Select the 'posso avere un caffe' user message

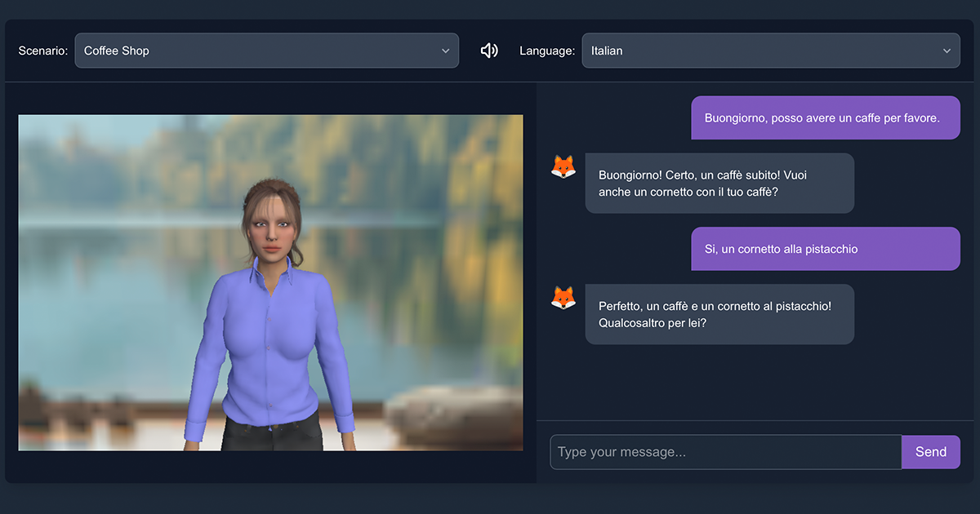point(825,118)
